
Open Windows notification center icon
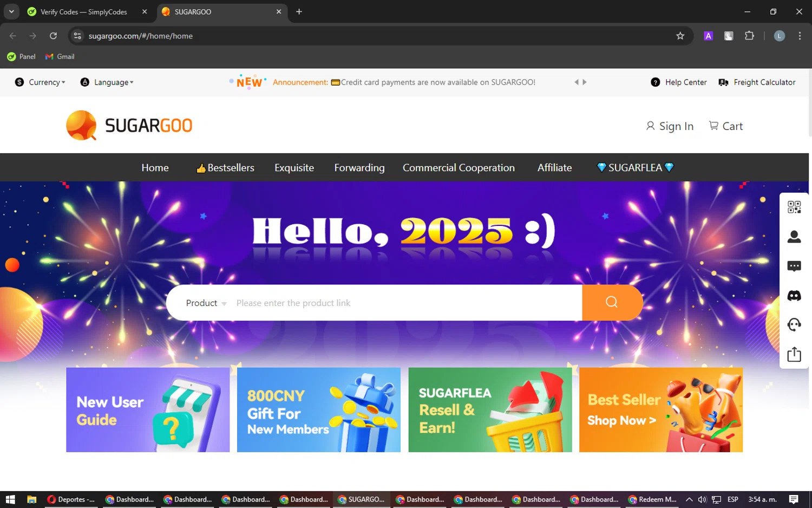[x=794, y=499]
